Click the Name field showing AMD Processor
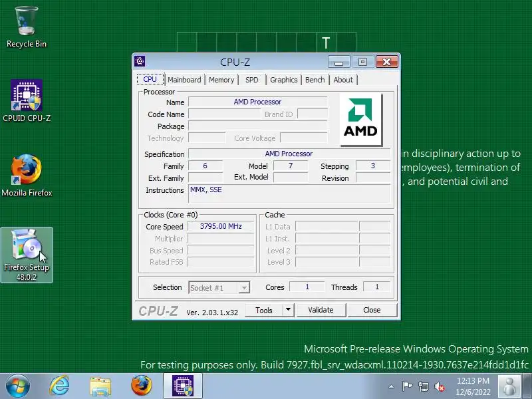532x399 pixels. [x=258, y=102]
